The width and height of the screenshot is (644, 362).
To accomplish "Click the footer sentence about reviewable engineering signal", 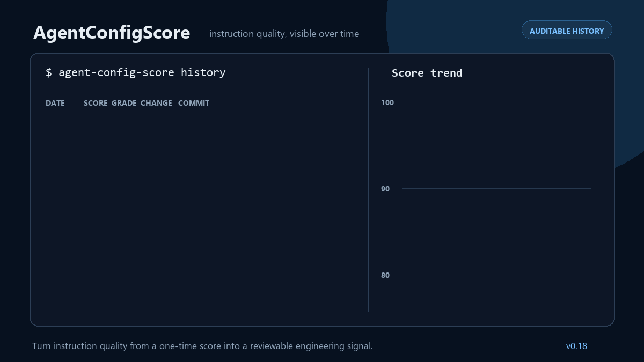I will (x=202, y=346).
